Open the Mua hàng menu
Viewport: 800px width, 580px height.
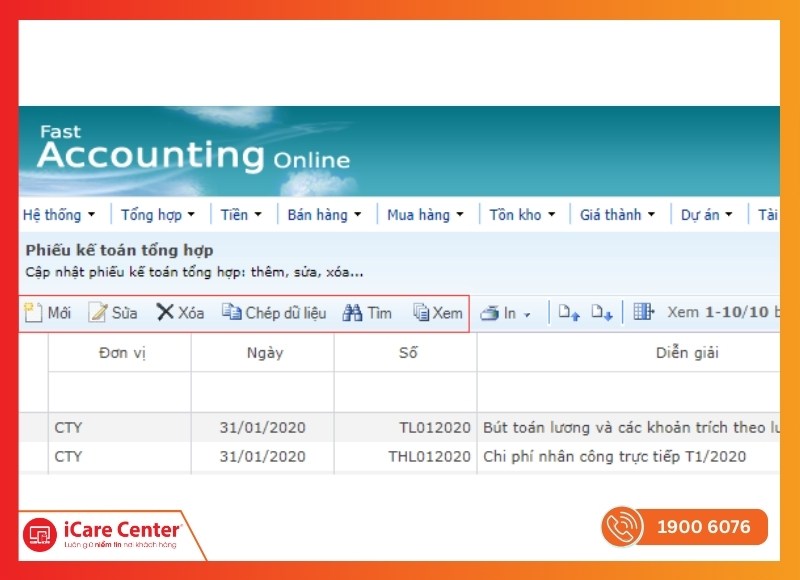click(x=426, y=215)
